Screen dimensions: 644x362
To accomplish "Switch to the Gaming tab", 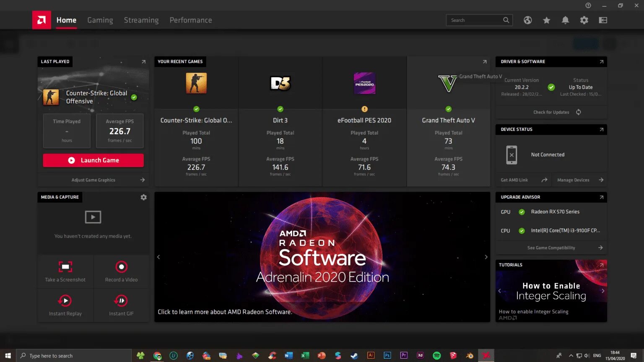I will click(100, 20).
